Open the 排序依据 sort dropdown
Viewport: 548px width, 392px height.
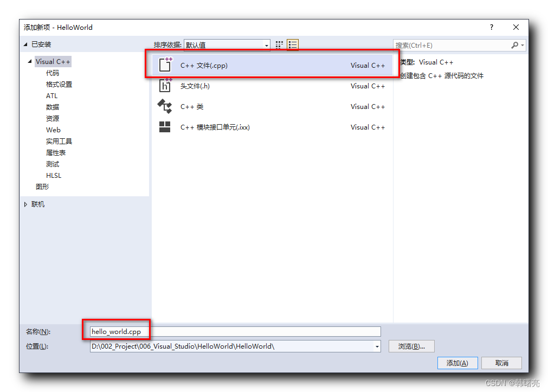(x=227, y=45)
